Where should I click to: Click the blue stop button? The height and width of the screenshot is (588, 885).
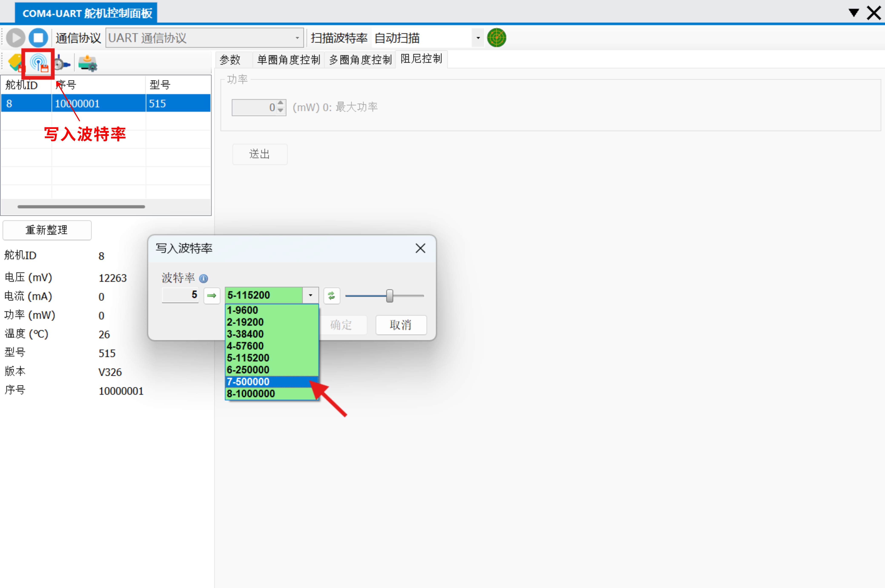coord(38,38)
